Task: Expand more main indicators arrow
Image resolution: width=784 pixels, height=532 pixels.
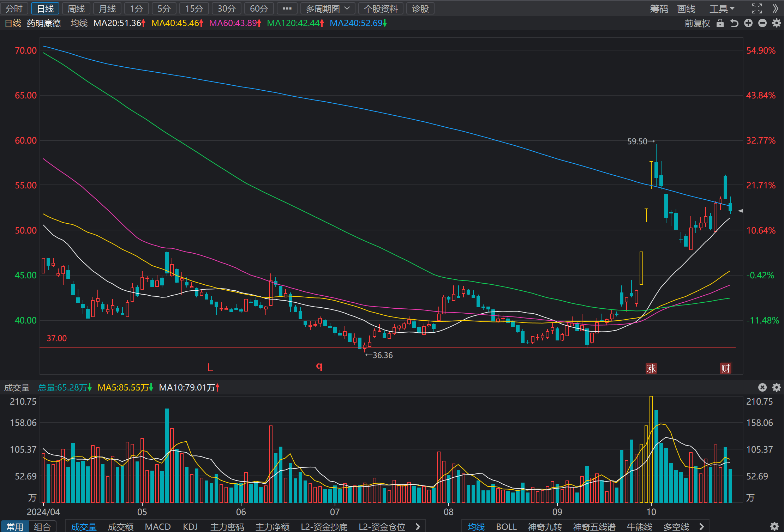Action: [702, 527]
